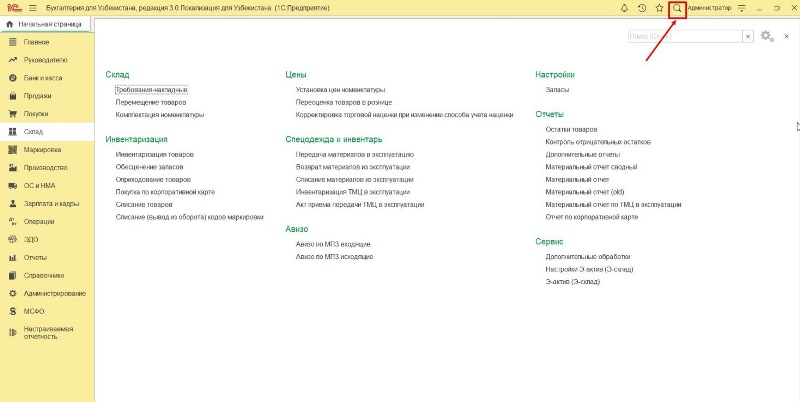Clear the search field with X button
800x402 pixels.
[x=747, y=36]
